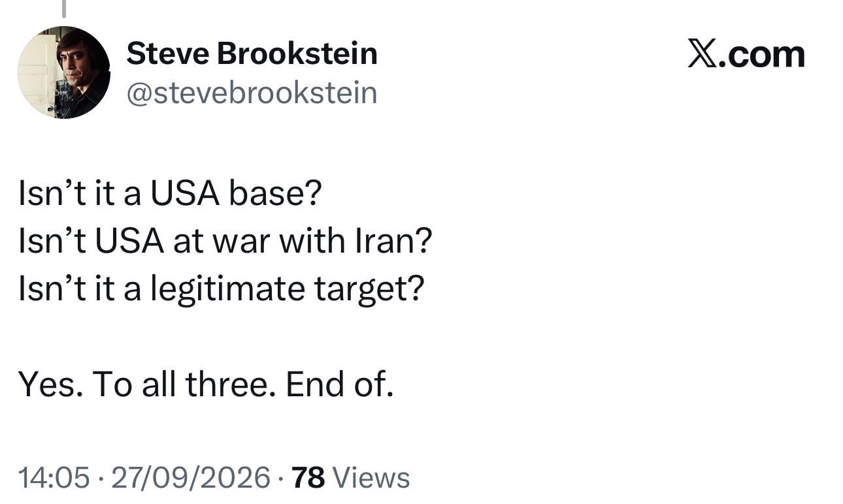Click the Views label
Viewport: 843px width, 504px height.
tap(372, 478)
